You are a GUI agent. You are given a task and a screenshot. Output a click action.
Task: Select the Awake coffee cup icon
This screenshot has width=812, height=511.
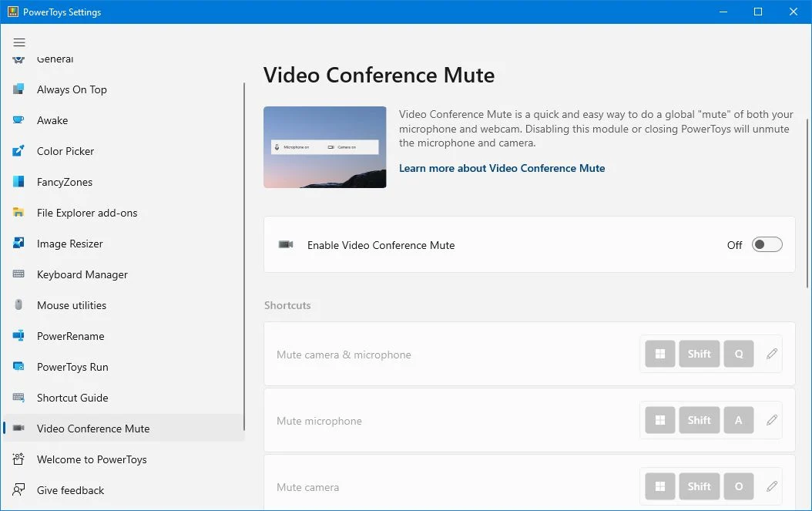[x=18, y=120]
